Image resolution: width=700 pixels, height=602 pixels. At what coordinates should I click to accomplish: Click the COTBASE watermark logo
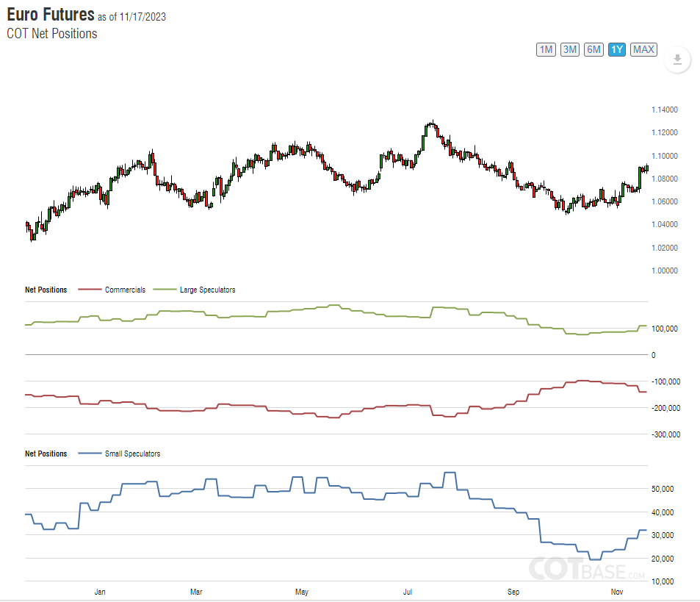pyautogui.click(x=587, y=568)
